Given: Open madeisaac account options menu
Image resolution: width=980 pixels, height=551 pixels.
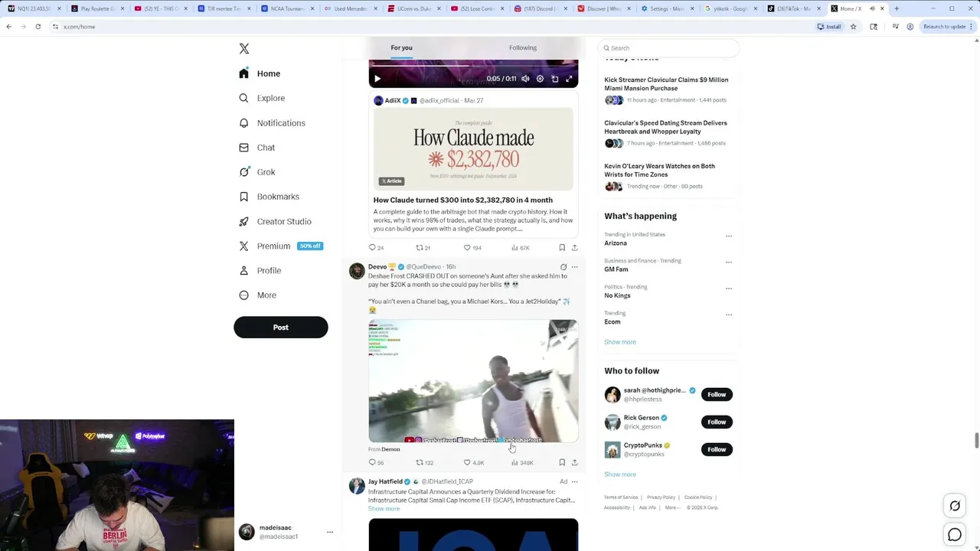Looking at the screenshot, I should point(330,532).
